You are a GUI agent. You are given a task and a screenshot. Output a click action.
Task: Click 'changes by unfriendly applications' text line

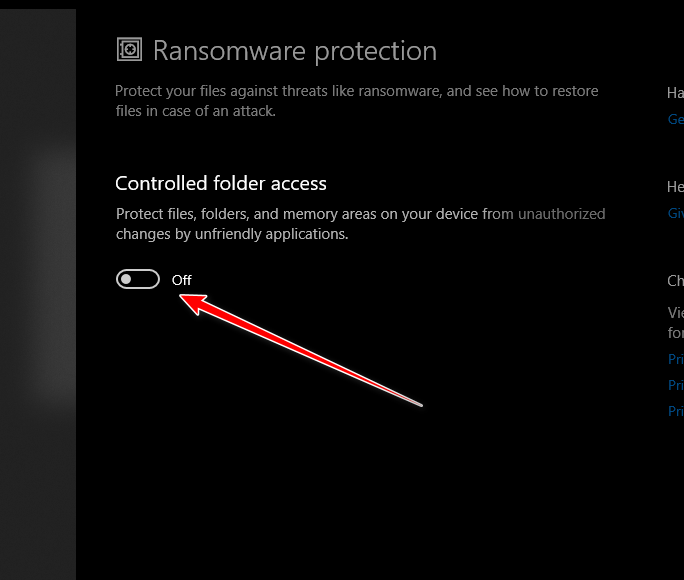(x=231, y=234)
